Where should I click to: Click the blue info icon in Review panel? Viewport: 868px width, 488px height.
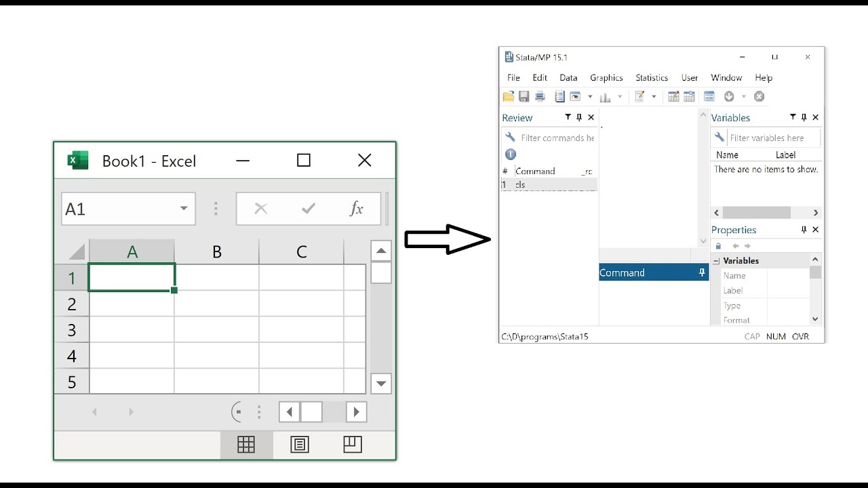coord(511,155)
